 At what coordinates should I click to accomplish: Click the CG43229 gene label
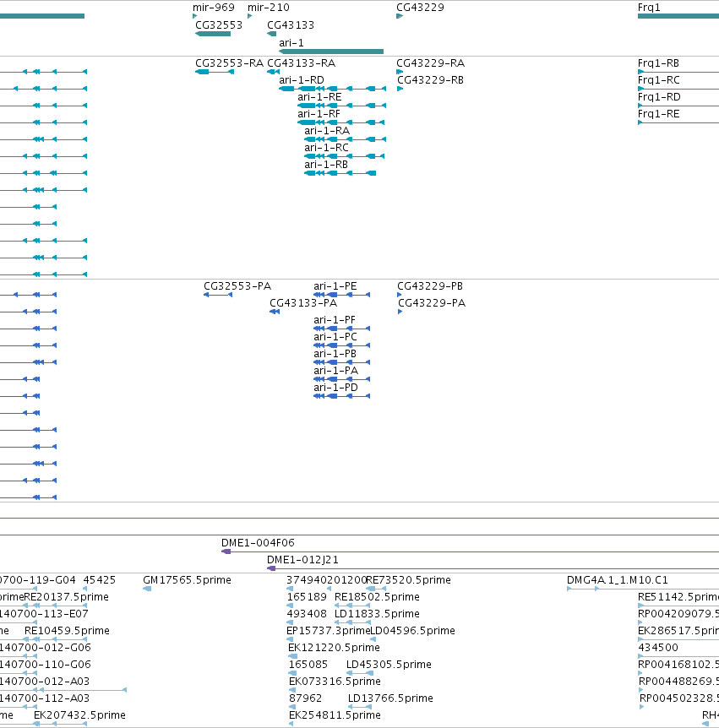click(x=420, y=8)
